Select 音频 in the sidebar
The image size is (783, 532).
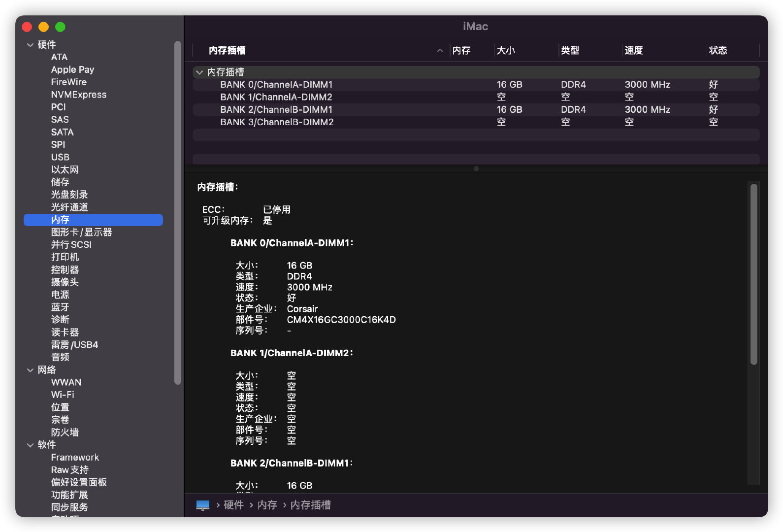pos(60,358)
